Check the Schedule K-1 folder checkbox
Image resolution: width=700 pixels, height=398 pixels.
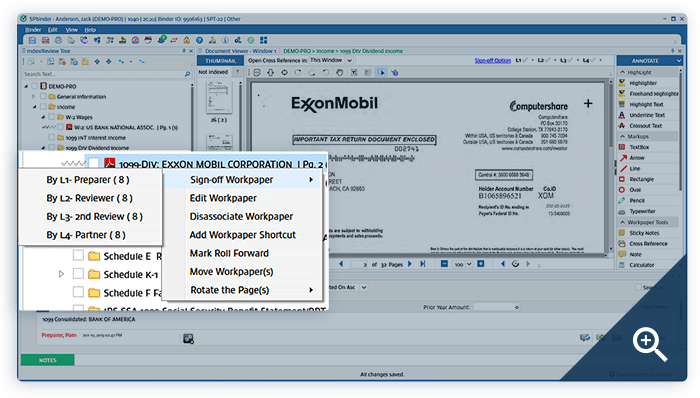(78, 274)
